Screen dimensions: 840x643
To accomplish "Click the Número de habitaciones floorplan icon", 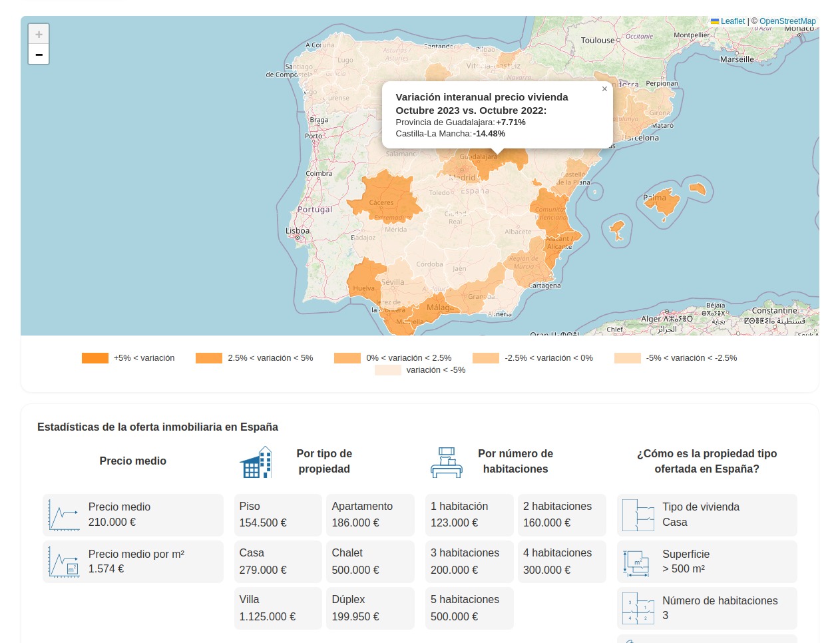I will click(638, 608).
